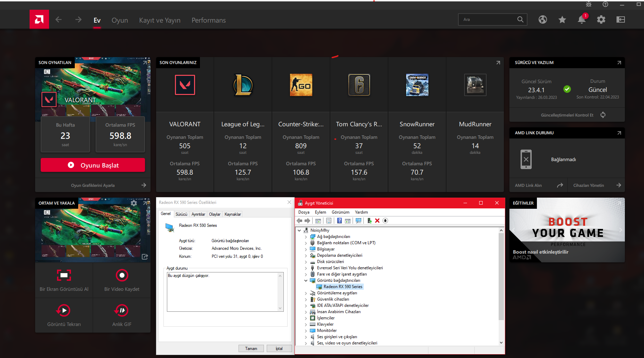This screenshot has width=644, height=358.
Task: Expand Son Oyunlarınız panel arrow
Action: point(498,63)
